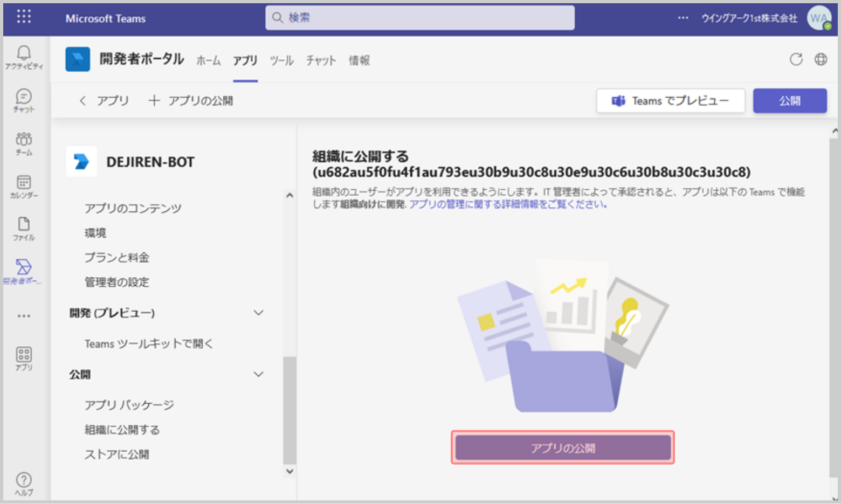Open the WA profile avatar
841x504 pixels.
819,18
